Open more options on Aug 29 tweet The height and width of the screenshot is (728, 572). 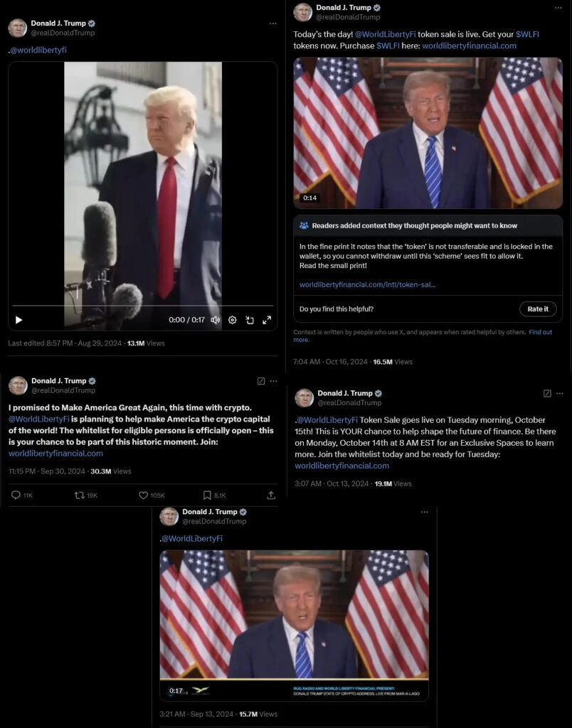coord(272,23)
